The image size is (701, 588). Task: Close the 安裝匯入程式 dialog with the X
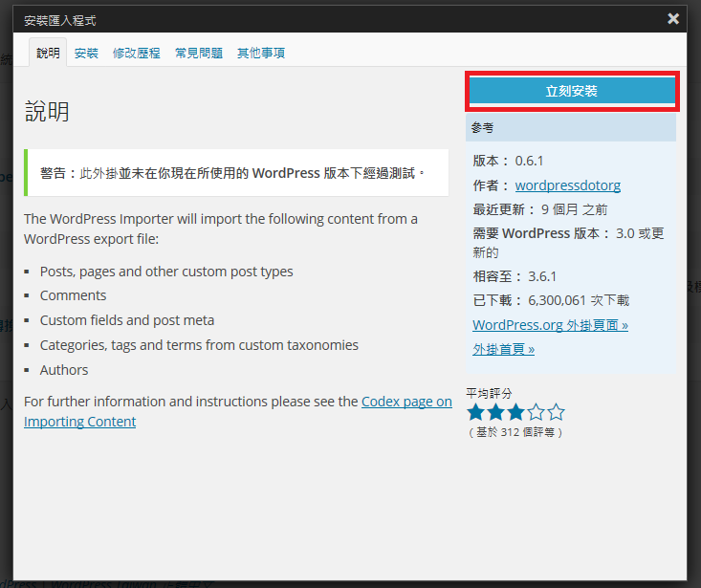tap(673, 19)
